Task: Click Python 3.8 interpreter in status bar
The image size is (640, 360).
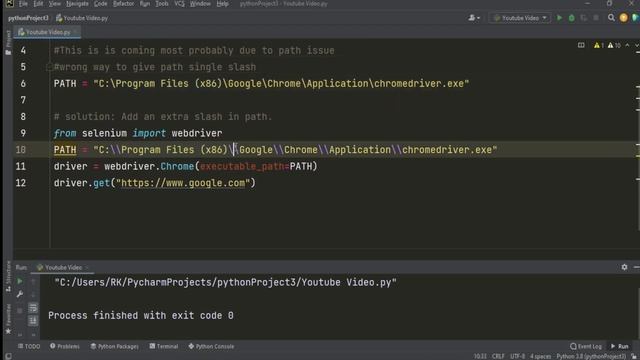Action: pyautogui.click(x=591, y=356)
